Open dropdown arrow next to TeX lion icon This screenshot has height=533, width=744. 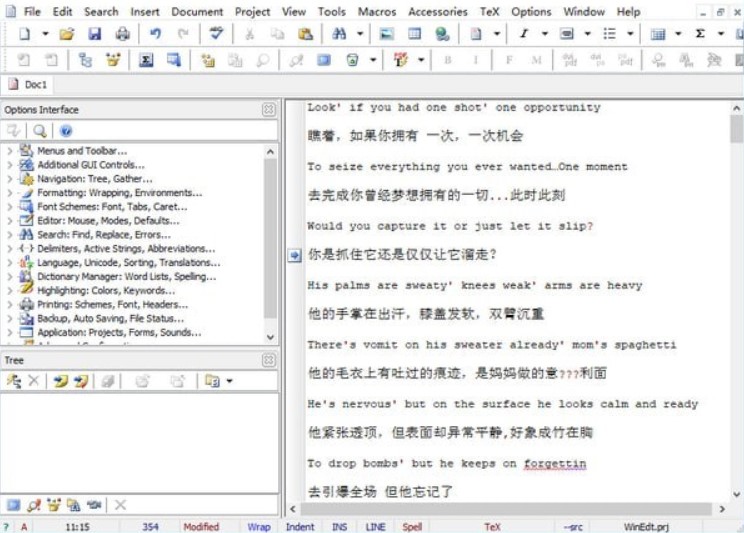(x=421, y=60)
